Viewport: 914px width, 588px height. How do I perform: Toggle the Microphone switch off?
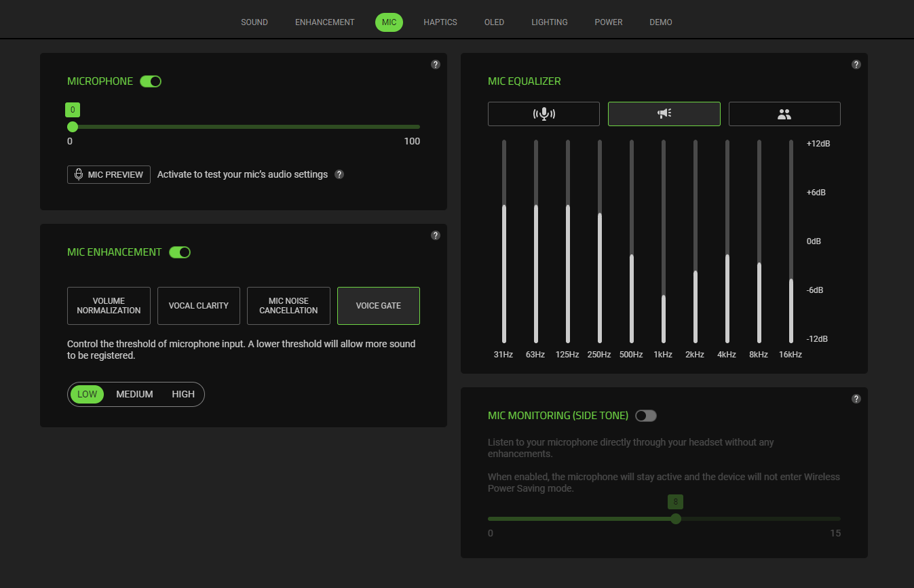tap(151, 81)
